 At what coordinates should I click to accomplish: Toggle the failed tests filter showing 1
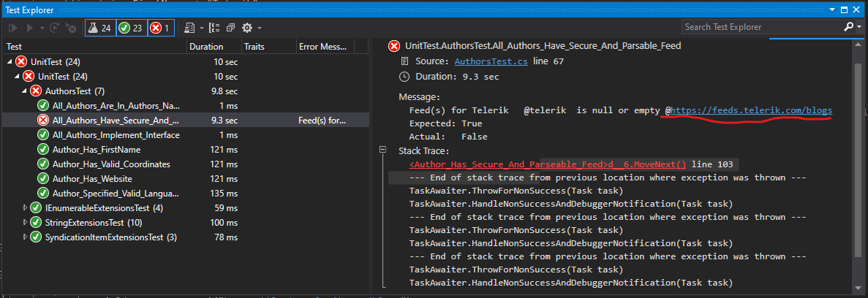162,27
